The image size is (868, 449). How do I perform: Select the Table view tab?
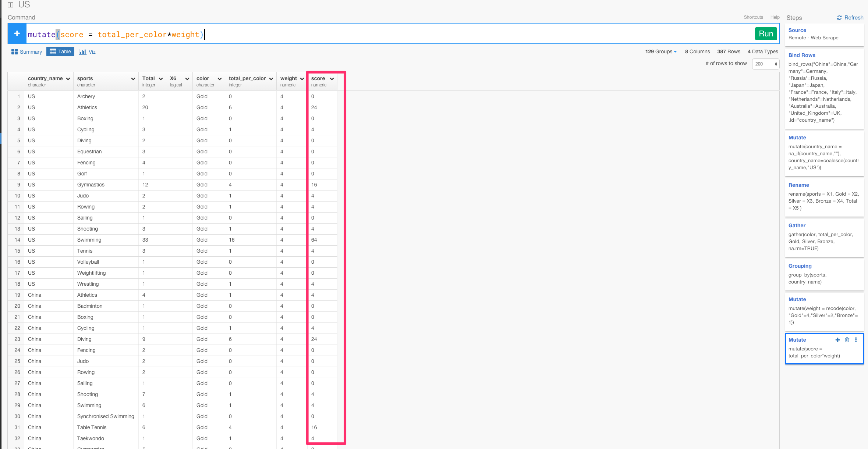tap(60, 52)
